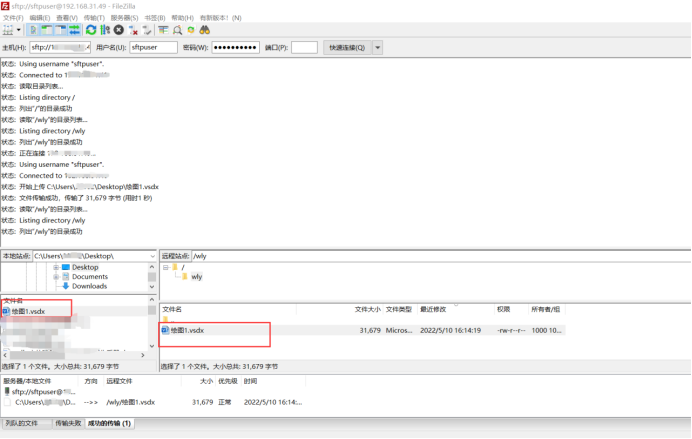692x439 pixels.
Task: Click local file list scroll right arrow
Action: (x=143, y=355)
